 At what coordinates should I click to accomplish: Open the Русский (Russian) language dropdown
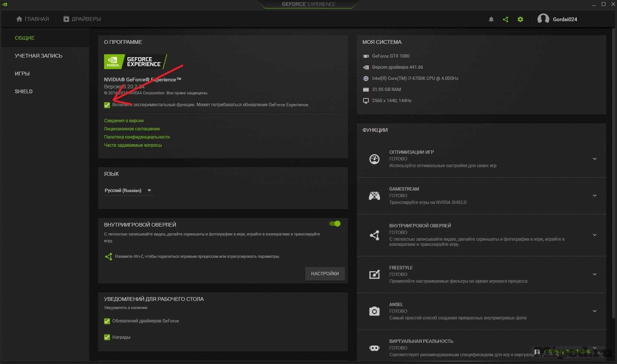click(128, 191)
